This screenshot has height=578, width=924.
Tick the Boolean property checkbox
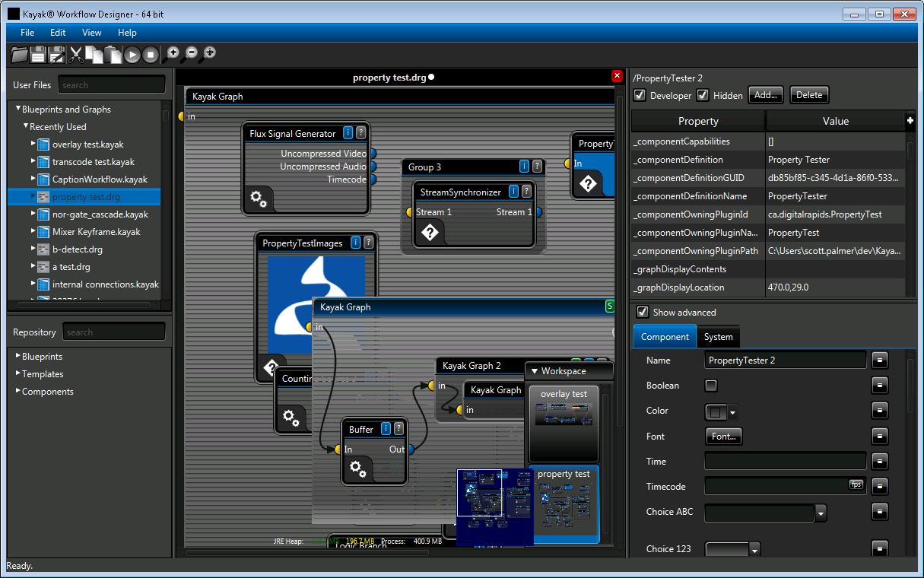click(x=711, y=386)
